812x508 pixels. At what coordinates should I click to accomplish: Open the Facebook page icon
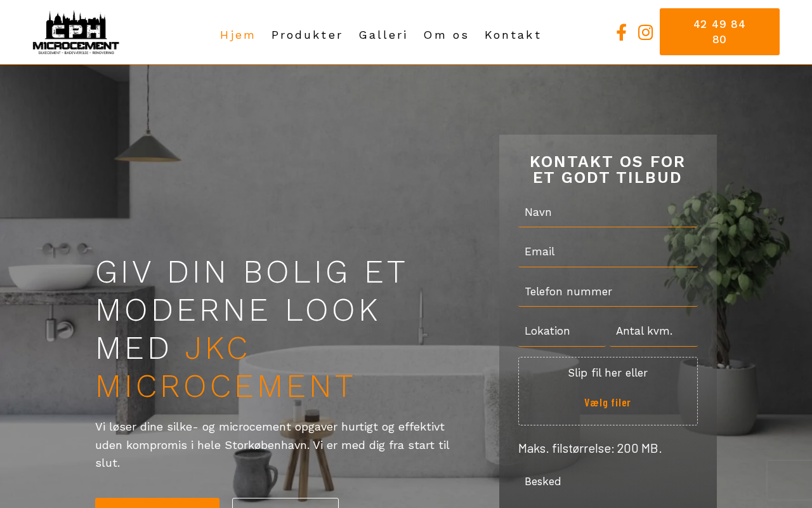click(622, 32)
